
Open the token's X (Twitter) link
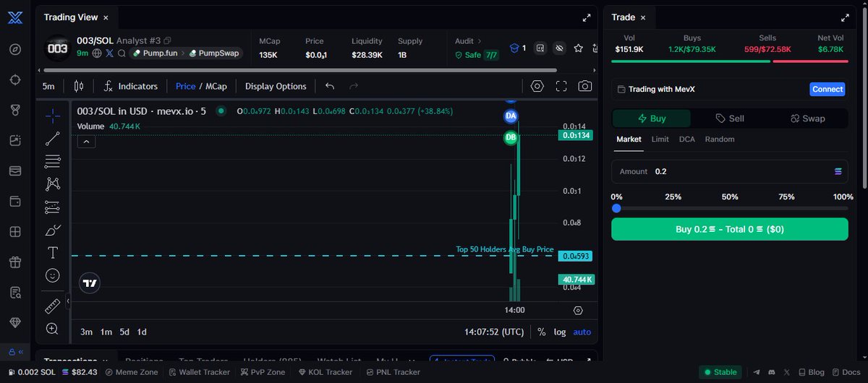pos(110,53)
